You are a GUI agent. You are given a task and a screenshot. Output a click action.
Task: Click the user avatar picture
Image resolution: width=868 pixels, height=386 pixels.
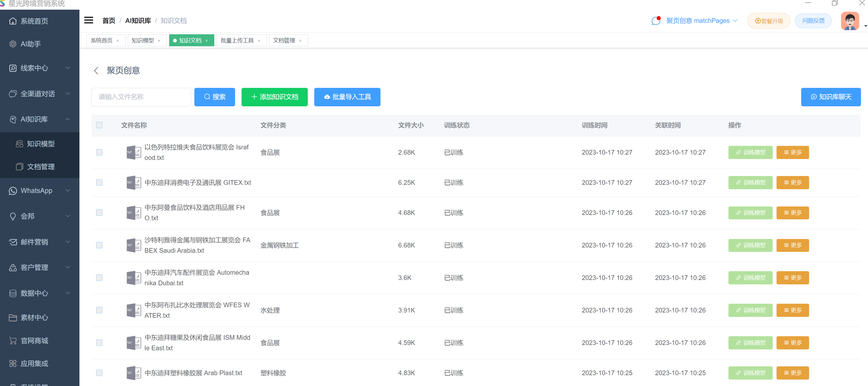tap(850, 21)
